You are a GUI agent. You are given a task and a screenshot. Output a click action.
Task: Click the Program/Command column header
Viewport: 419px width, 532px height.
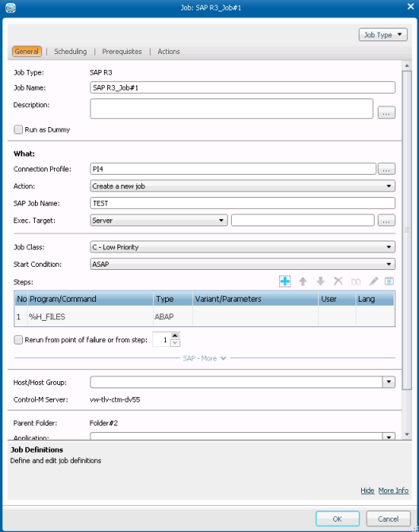tap(90, 299)
